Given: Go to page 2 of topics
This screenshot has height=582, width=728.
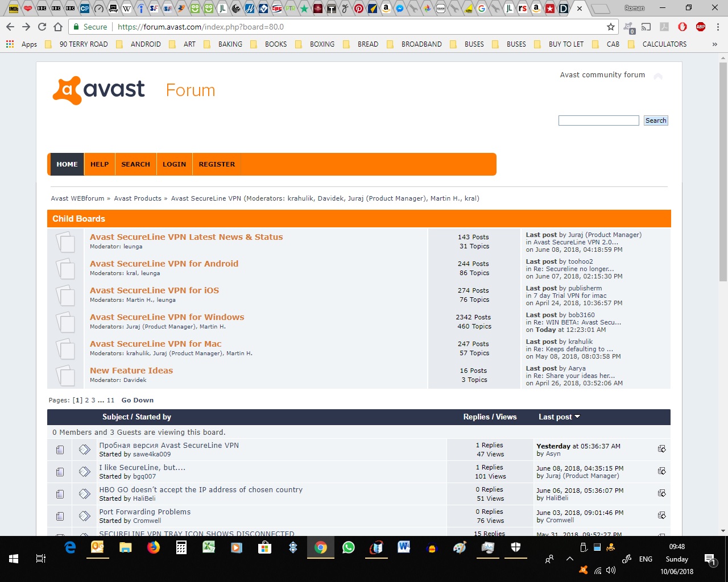Looking at the screenshot, I should (x=87, y=400).
